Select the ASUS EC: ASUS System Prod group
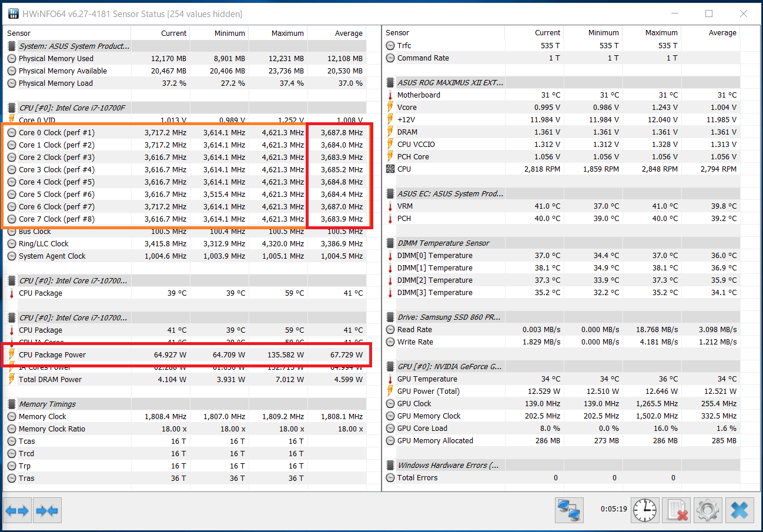This screenshot has height=532, width=763. (561, 193)
